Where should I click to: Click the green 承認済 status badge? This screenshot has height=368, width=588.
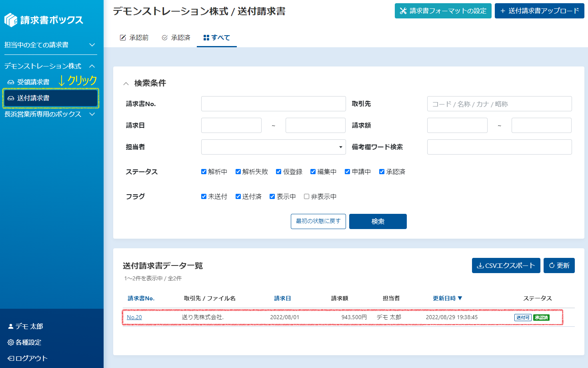tap(541, 318)
